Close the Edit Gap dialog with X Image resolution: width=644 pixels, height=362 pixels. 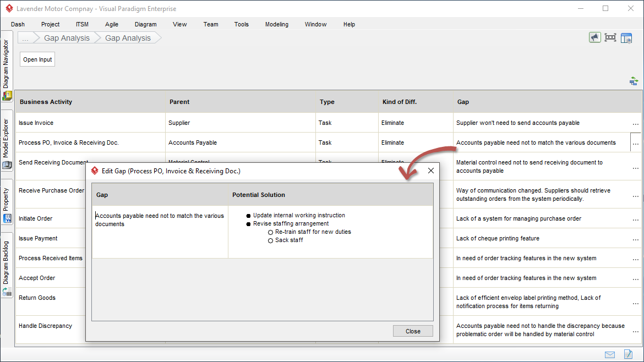click(x=430, y=171)
